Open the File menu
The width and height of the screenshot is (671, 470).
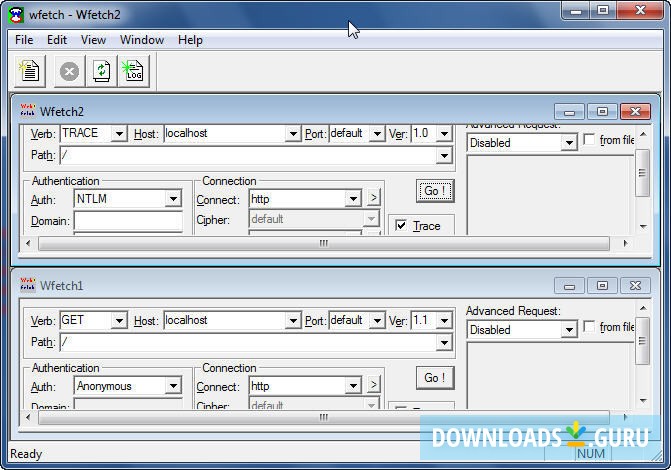pos(24,40)
